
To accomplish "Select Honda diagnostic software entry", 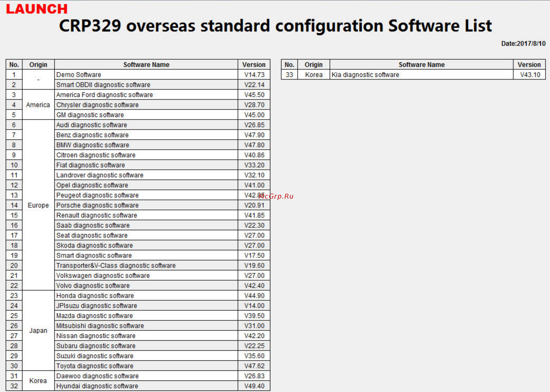I will [x=146, y=296].
